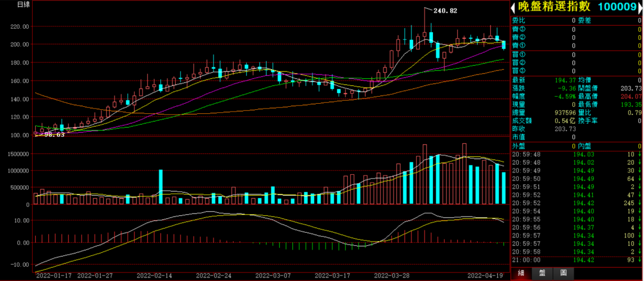Click the 2022-03-28 date label

pyautogui.click(x=392, y=276)
